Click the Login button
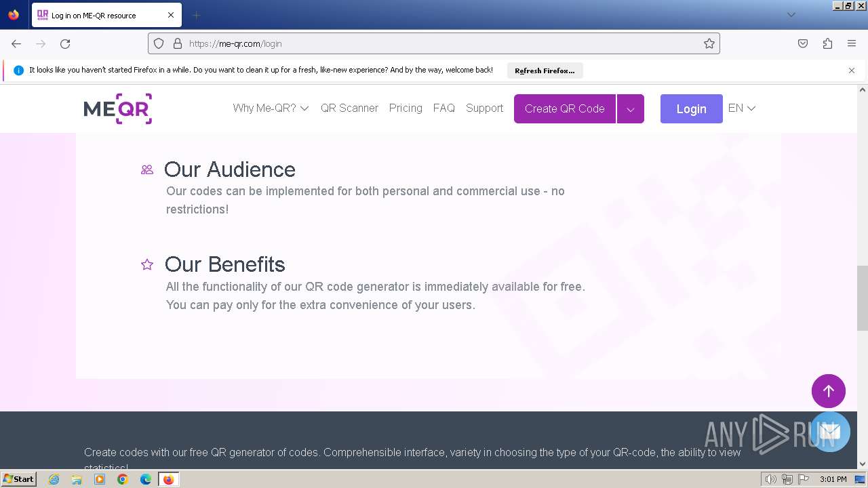Image resolution: width=868 pixels, height=488 pixels. pyautogui.click(x=692, y=108)
